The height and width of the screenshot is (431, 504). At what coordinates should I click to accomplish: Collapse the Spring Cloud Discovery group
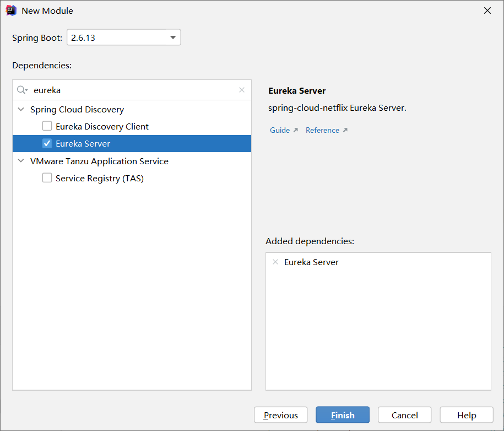pos(21,109)
